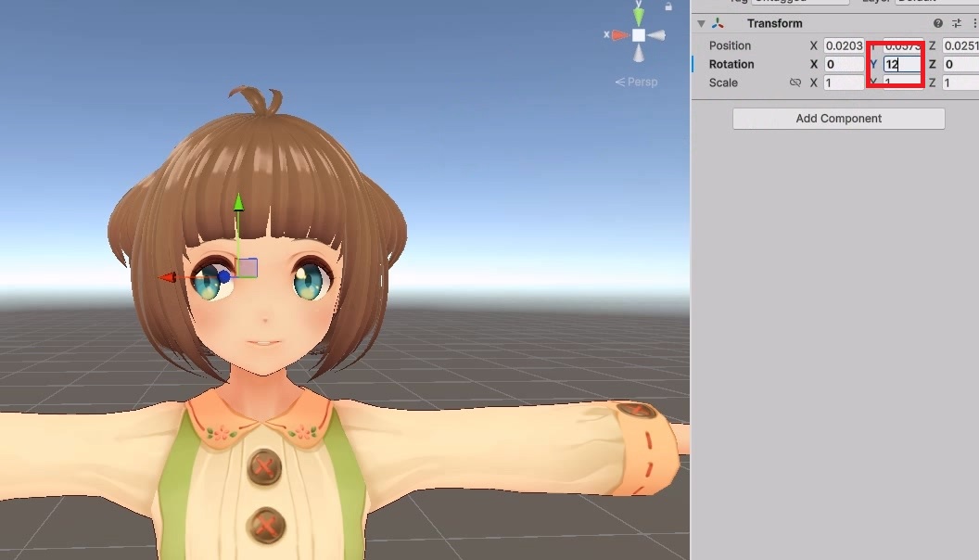The image size is (979, 560).
Task: Toggle constrained proportions link for Scale
Action: tap(795, 83)
